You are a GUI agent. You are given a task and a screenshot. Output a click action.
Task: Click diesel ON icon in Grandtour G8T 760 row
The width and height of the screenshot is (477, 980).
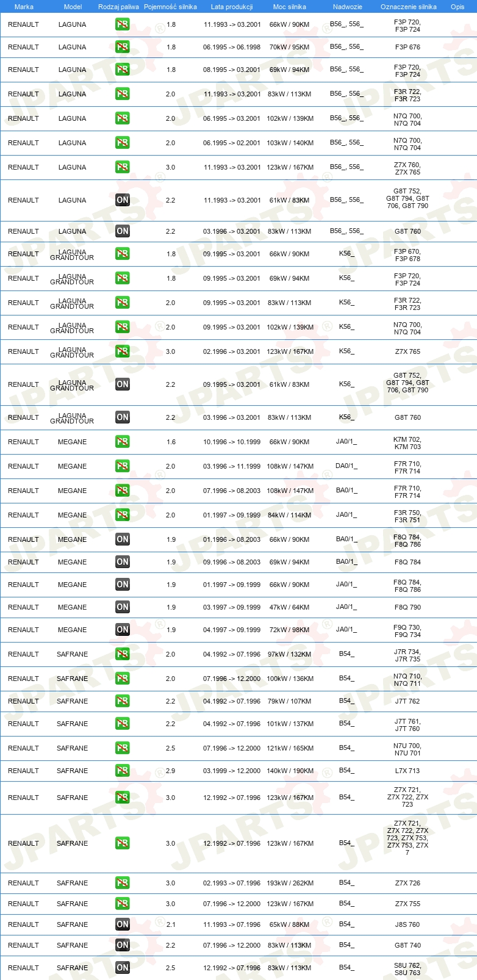point(123,417)
